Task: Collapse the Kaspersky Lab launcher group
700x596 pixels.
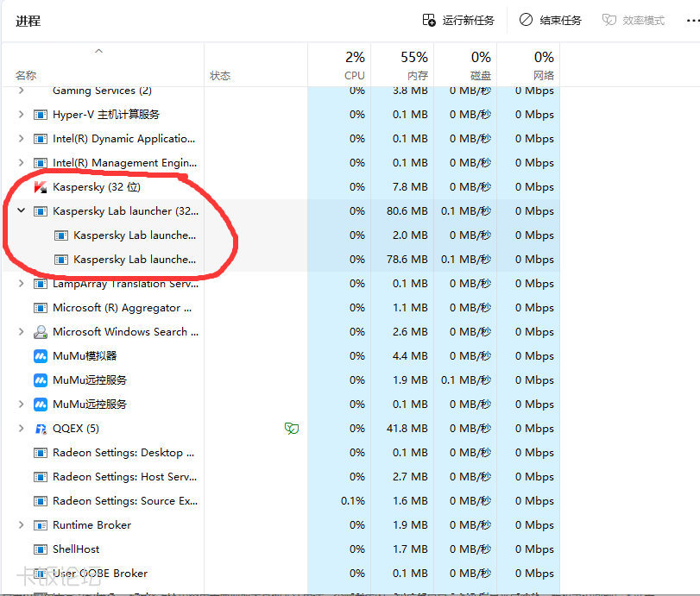Action: (x=21, y=210)
